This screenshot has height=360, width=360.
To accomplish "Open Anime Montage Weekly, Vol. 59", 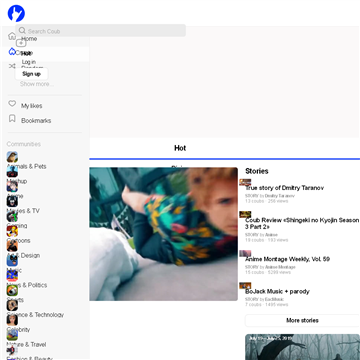I will click(287, 259).
